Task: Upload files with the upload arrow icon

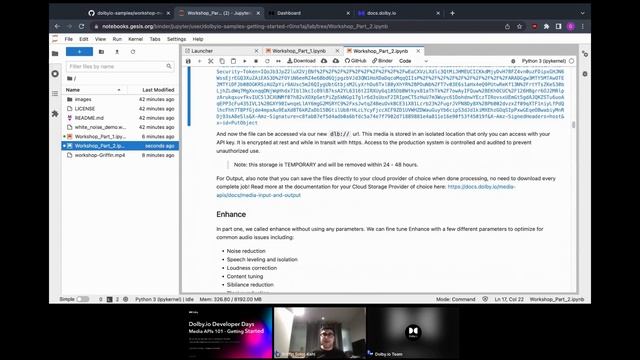Action: pos(117,52)
